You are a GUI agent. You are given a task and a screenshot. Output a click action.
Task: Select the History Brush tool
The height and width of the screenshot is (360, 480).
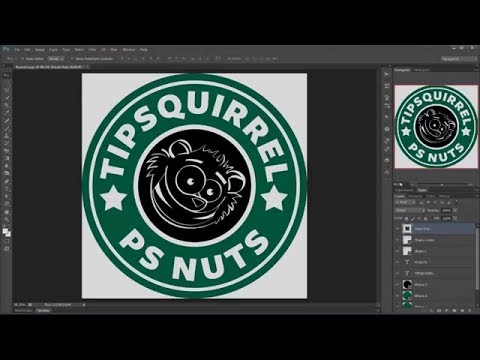[x=6, y=143]
